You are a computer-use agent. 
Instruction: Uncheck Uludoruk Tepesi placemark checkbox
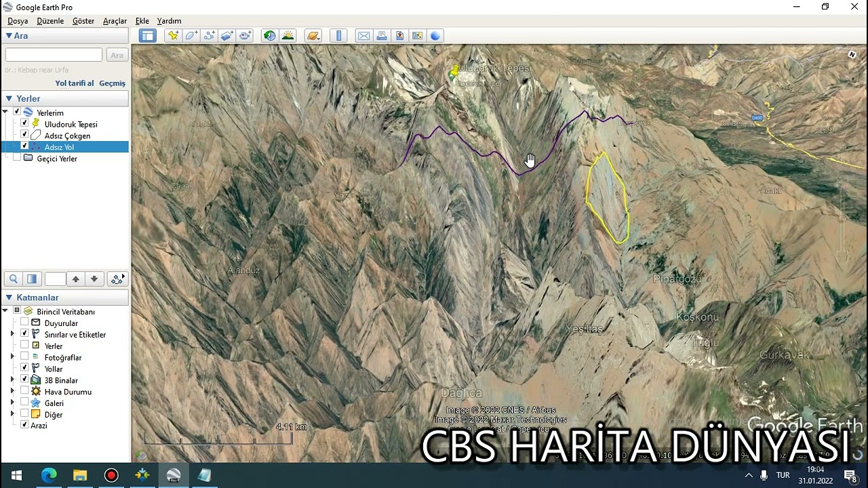click(x=25, y=124)
